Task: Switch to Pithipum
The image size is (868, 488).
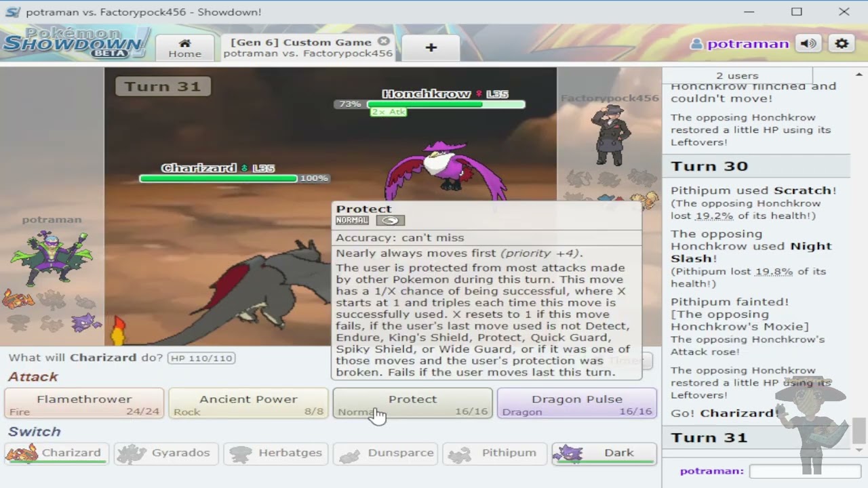Action: pyautogui.click(x=494, y=453)
